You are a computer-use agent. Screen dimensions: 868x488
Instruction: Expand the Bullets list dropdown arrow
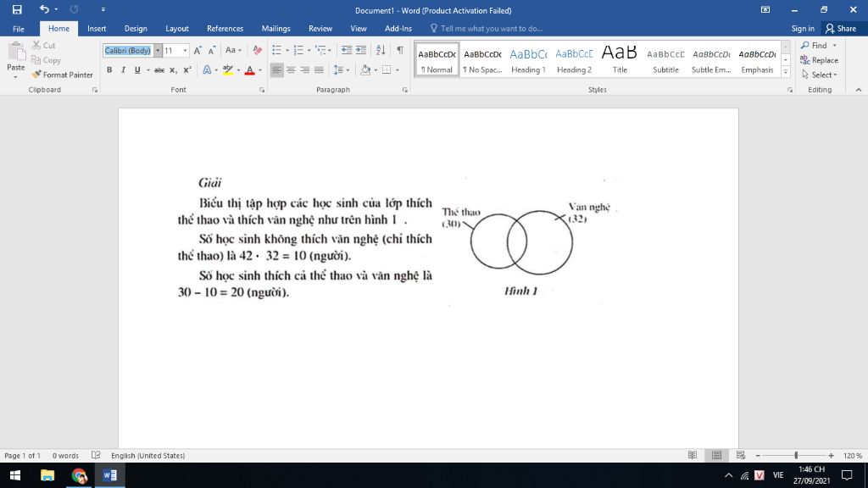[x=287, y=50]
